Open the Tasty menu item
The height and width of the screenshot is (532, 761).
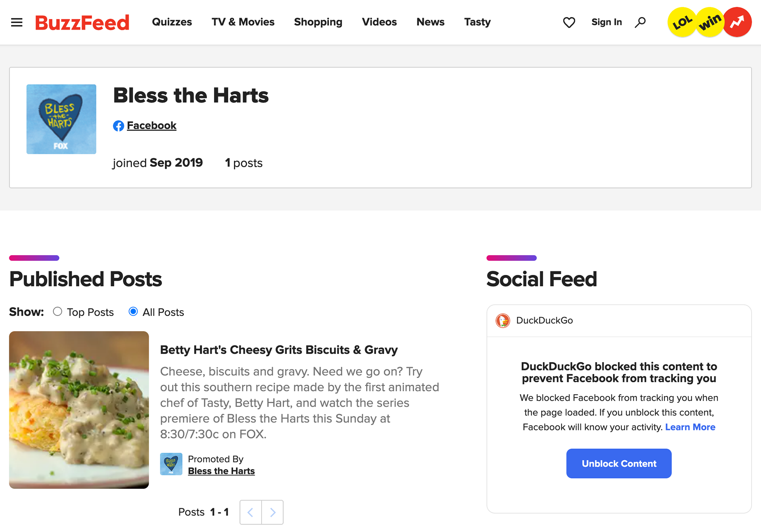[477, 22]
